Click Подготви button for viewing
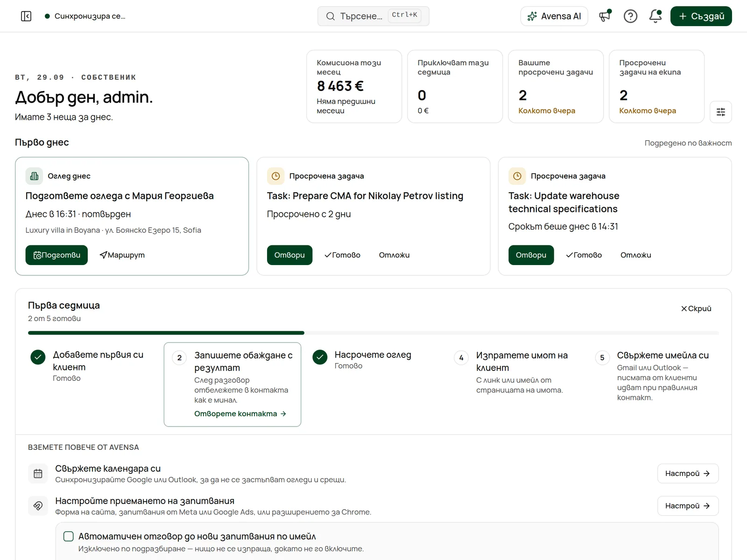Viewport: 747px width, 560px height. [56, 255]
